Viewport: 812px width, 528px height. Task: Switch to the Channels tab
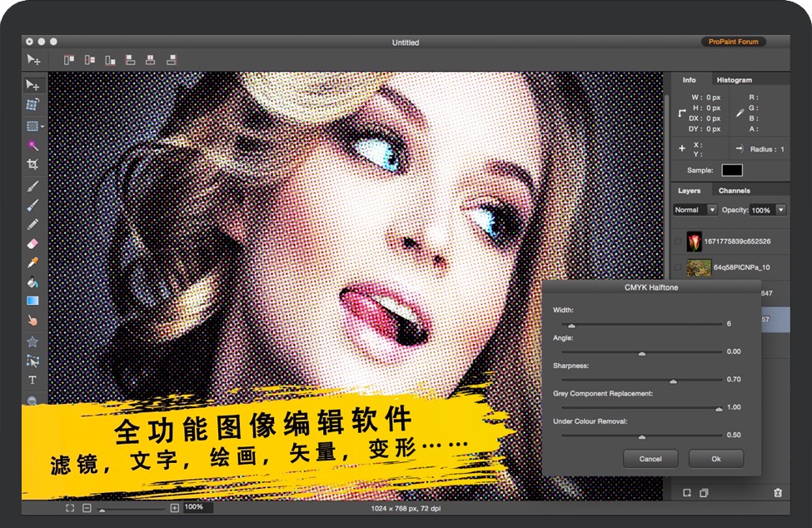(734, 191)
